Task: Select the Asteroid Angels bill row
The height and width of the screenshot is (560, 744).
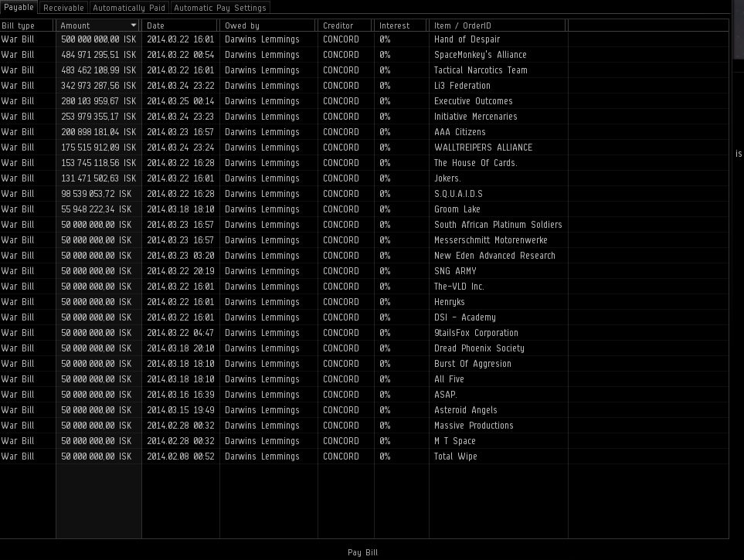Action: point(365,410)
